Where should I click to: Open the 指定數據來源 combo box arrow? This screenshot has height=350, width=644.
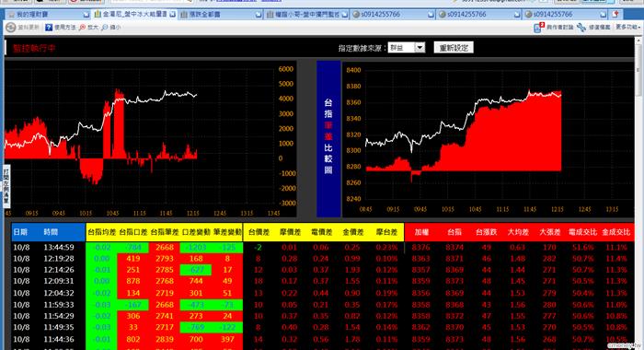pos(420,48)
